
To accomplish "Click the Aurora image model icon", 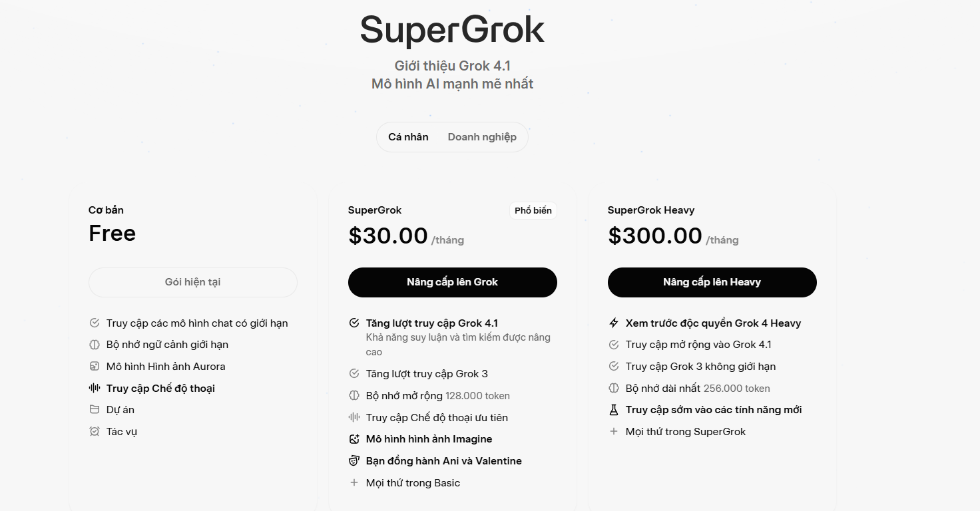I will (95, 366).
